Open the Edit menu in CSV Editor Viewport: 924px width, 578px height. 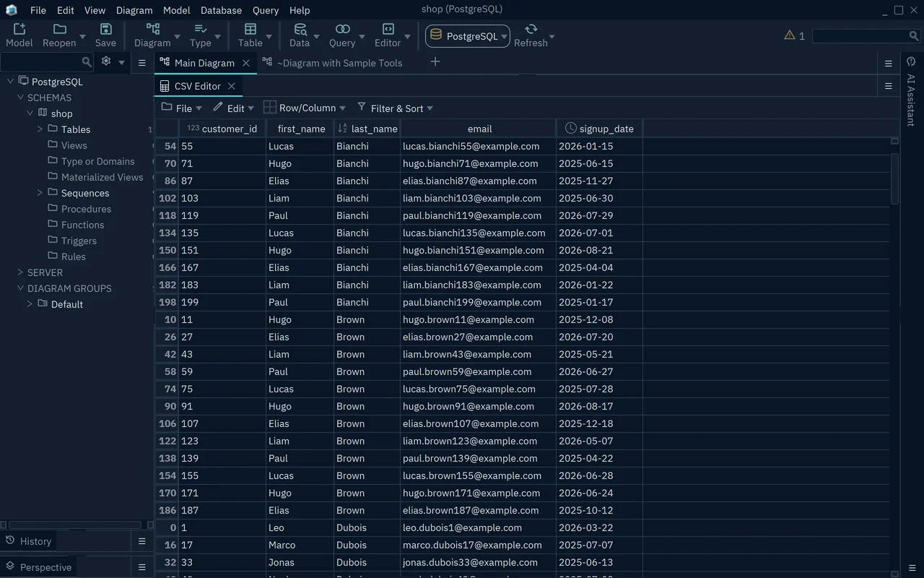point(234,108)
